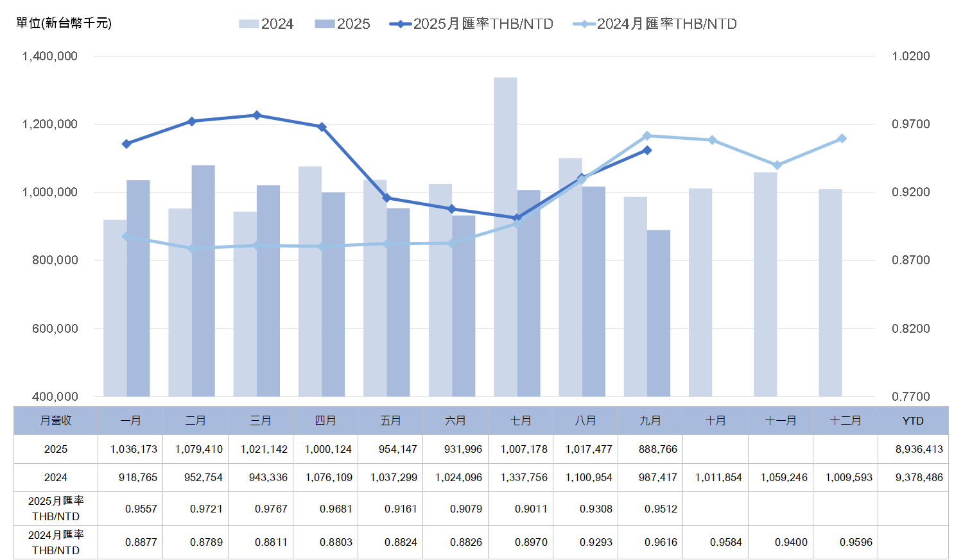Screen dimensions: 963x560
Task: Click the 月營收 table header cell
Action: (56, 421)
